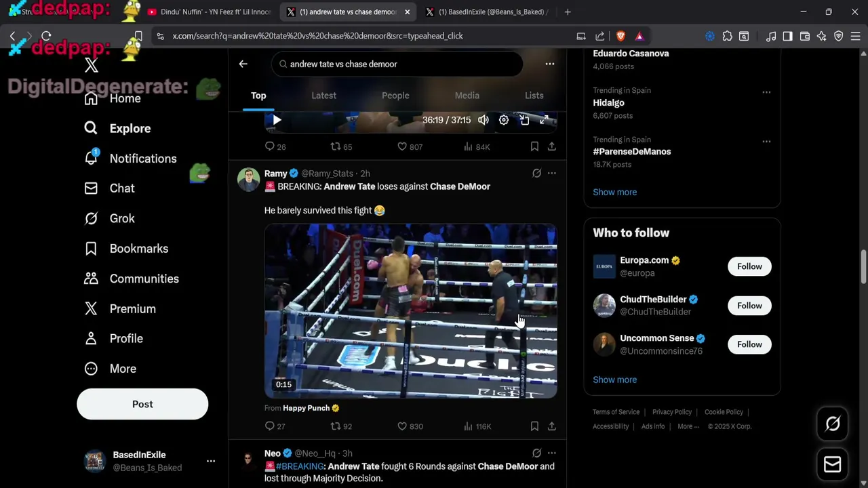
Task: Show more in Who to follow
Action: pos(614,380)
